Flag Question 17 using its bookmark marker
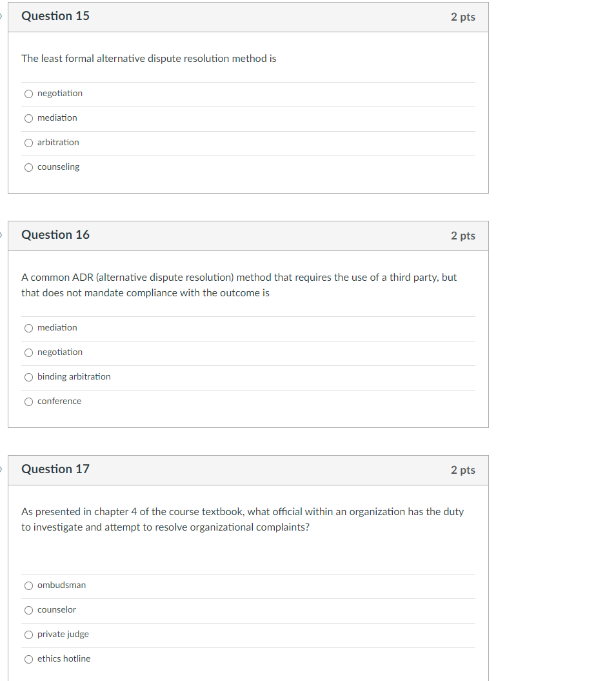Viewport: 616px width, 681px height. point(2,469)
